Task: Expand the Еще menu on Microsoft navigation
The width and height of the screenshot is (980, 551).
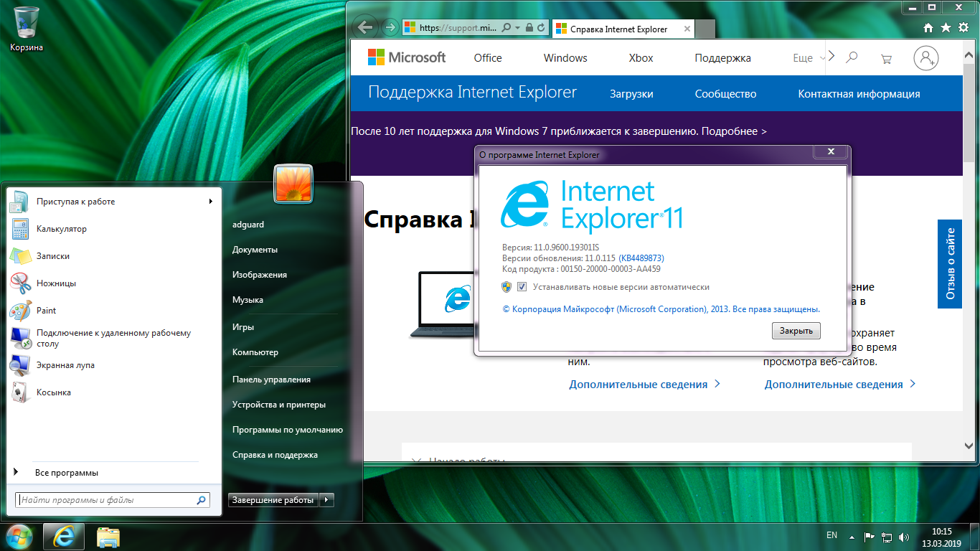Action: click(809, 58)
